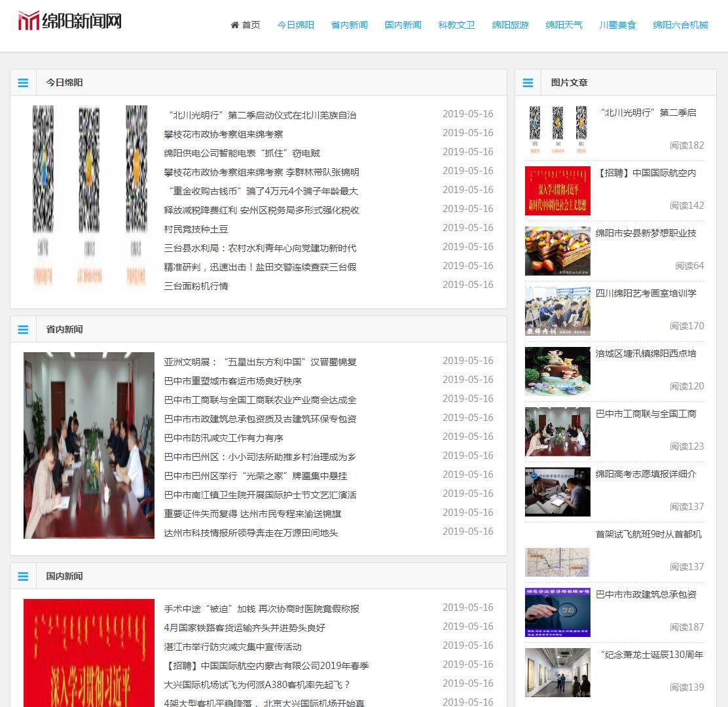Click the red banner image in 国内新闻

[x=88, y=653]
